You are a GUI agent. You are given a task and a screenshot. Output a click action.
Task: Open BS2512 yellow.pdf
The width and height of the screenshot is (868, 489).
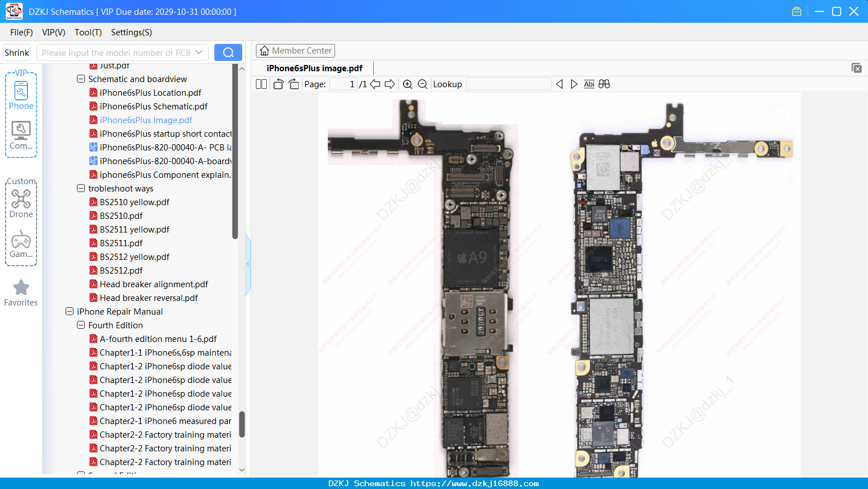pos(129,257)
